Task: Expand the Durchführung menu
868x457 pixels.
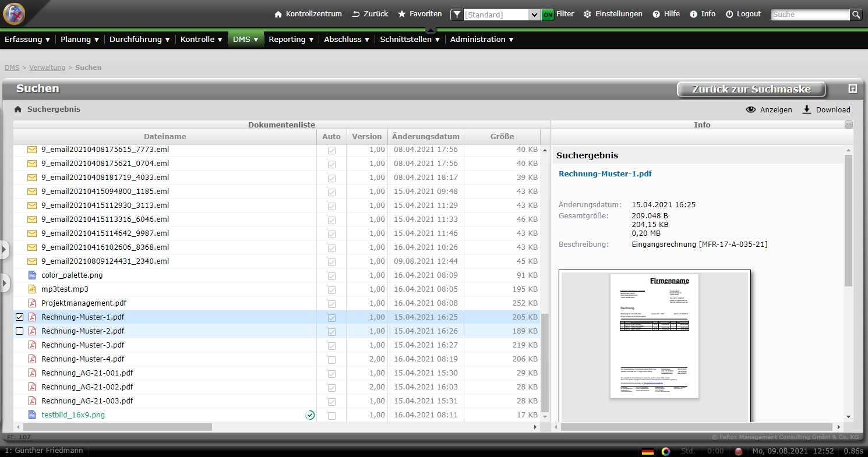Action: point(140,40)
